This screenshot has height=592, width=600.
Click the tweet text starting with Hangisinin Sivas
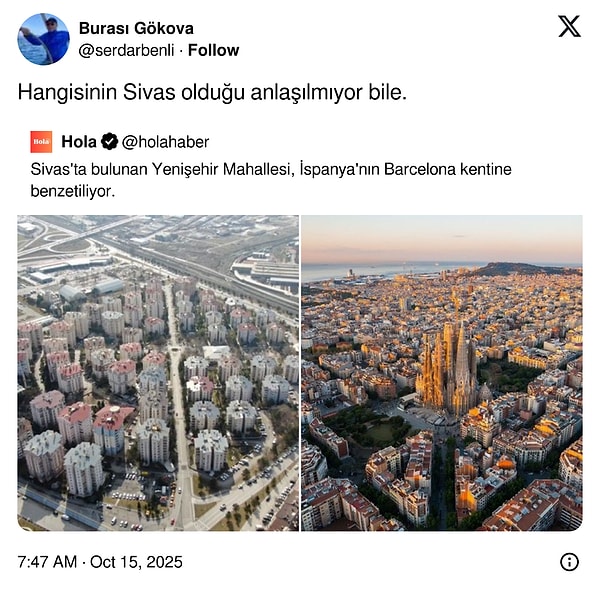[x=212, y=92]
